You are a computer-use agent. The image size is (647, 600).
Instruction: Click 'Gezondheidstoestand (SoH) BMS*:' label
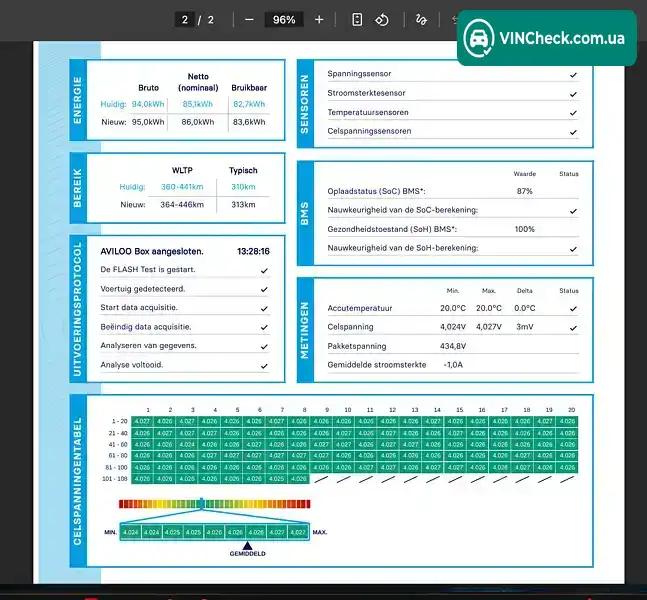[392, 229]
